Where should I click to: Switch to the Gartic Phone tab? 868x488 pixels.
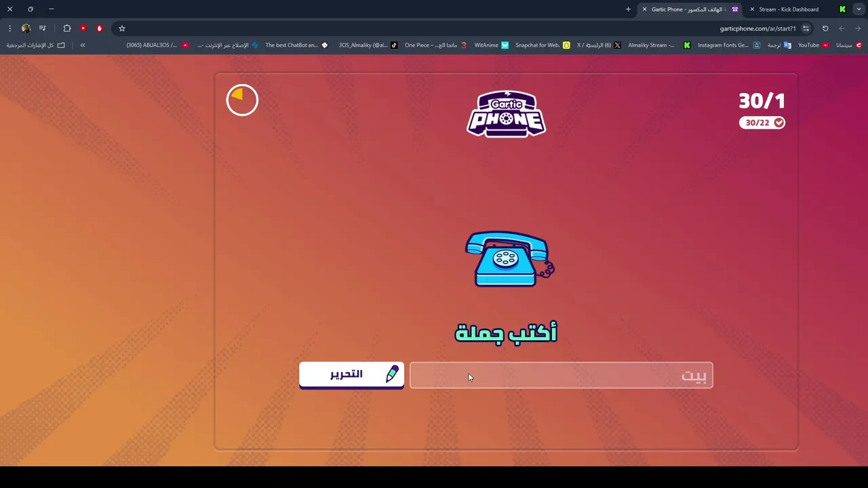688,9
